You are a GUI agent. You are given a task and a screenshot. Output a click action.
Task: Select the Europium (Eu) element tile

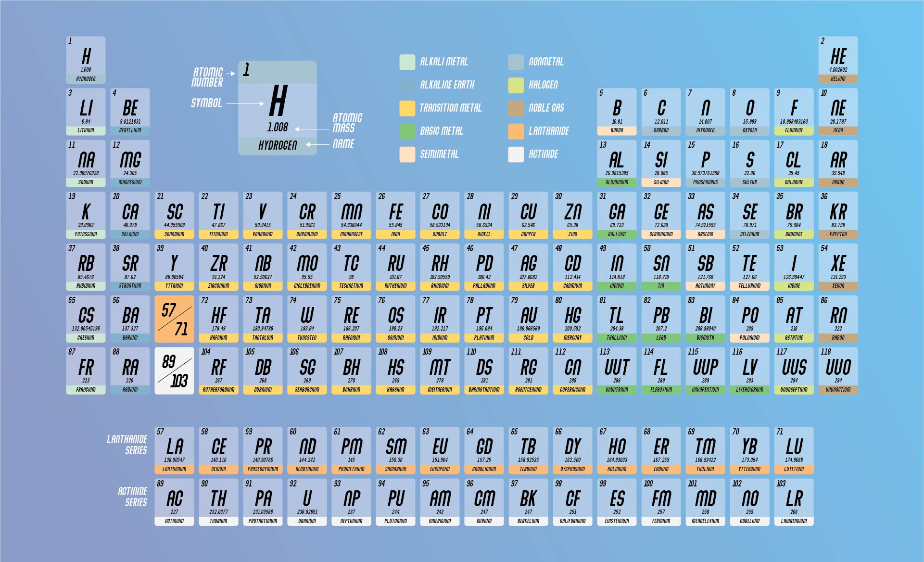pyautogui.click(x=440, y=450)
